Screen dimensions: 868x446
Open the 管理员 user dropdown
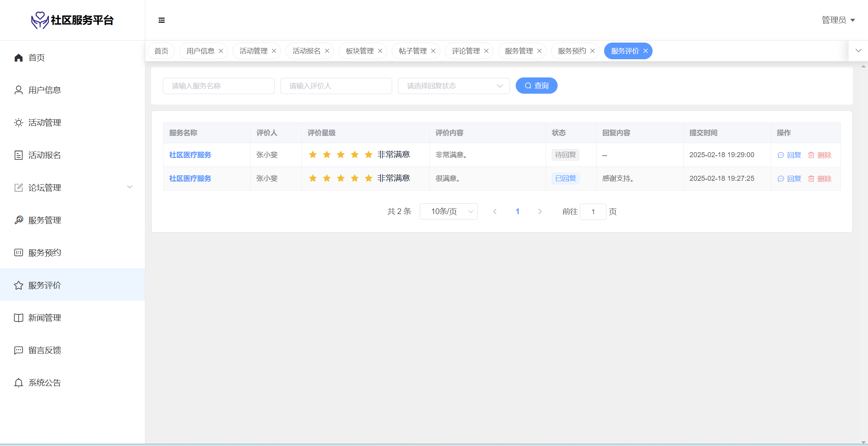coord(838,20)
